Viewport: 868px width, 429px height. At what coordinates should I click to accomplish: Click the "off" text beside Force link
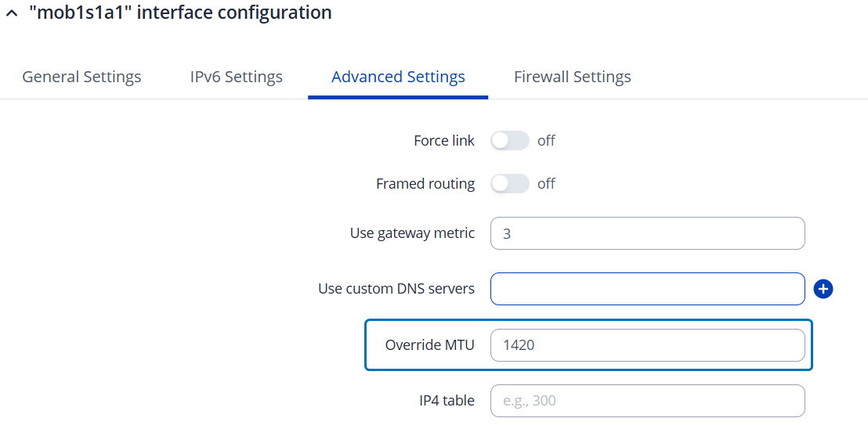click(x=546, y=141)
